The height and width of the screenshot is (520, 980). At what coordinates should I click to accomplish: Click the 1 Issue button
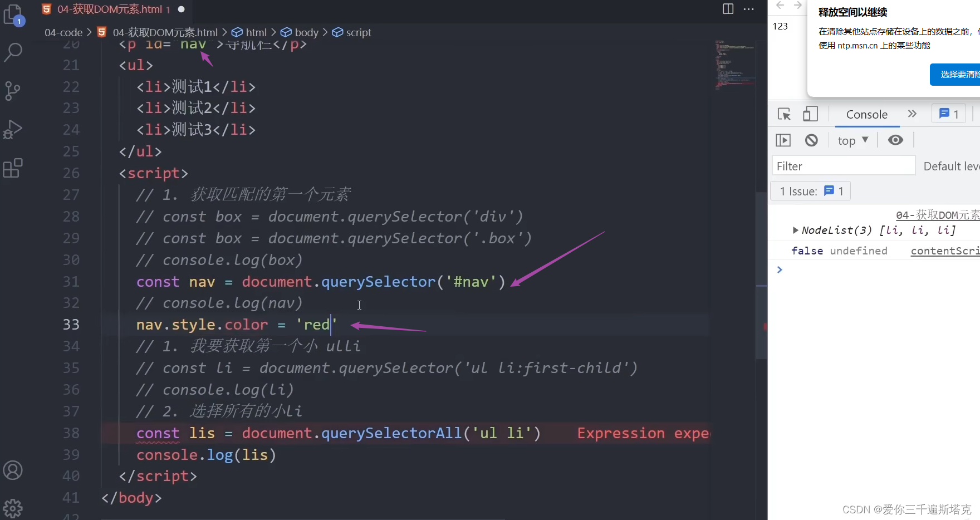(x=810, y=190)
